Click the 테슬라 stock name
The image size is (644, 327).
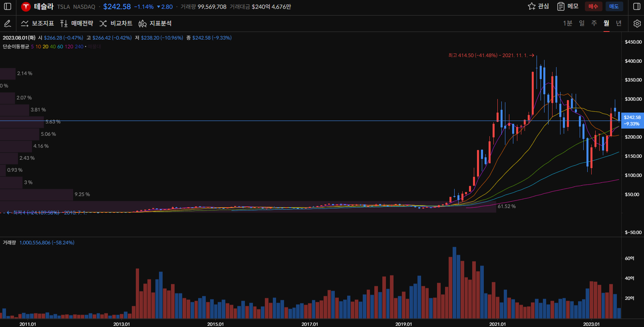tap(44, 6)
